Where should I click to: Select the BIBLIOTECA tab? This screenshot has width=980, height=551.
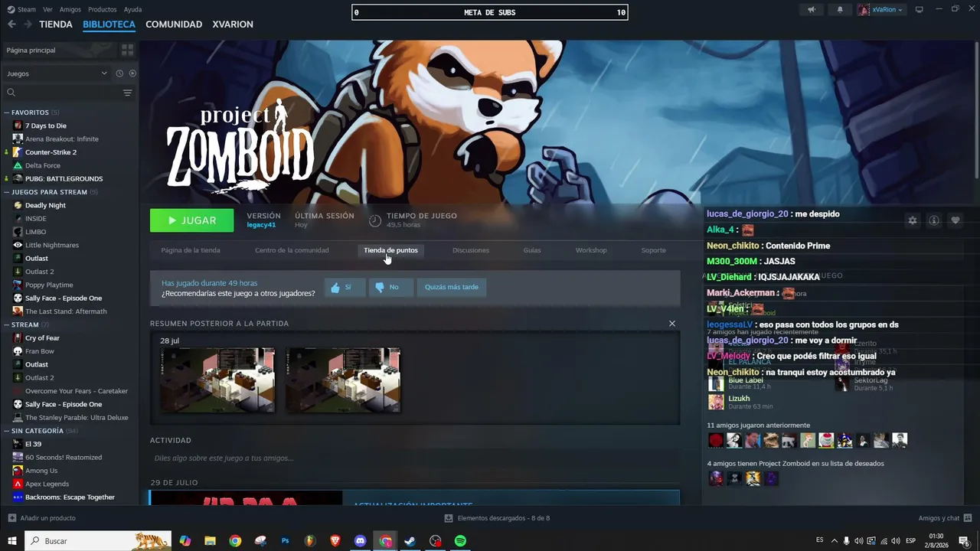(x=109, y=24)
